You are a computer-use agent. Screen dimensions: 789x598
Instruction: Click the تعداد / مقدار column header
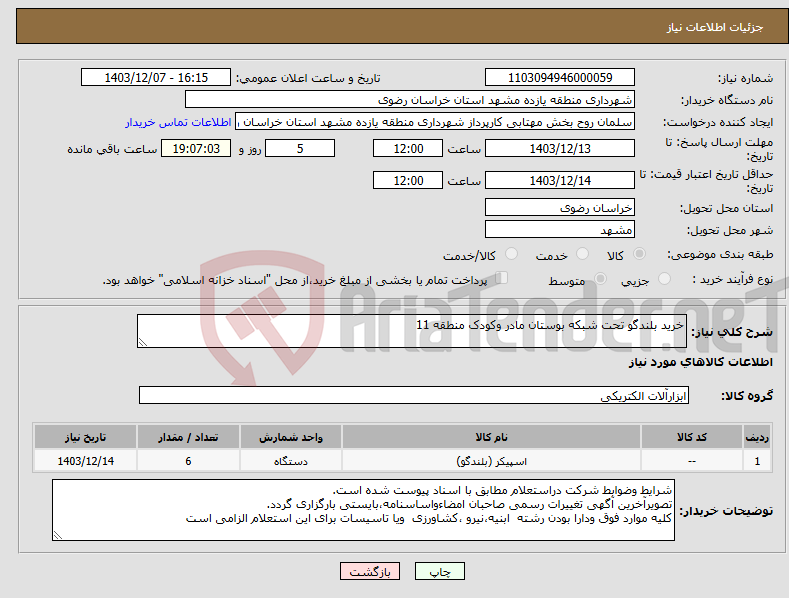188,437
